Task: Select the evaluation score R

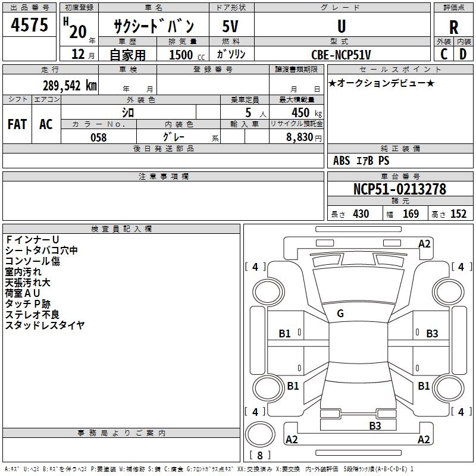Action: (x=453, y=27)
